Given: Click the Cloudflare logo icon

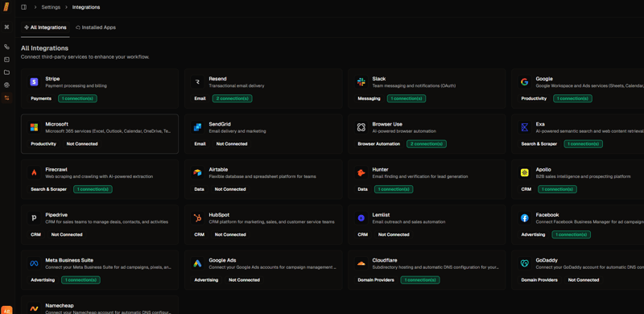Looking at the screenshot, I should [x=361, y=263].
